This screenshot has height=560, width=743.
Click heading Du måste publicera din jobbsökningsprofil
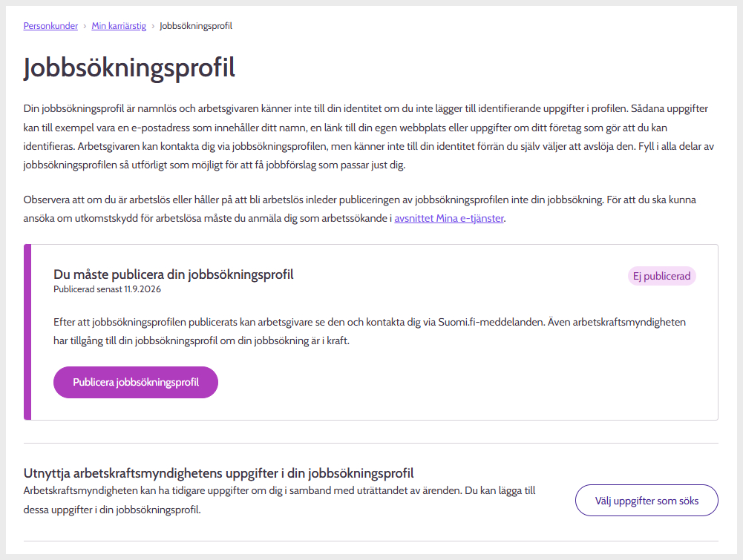(174, 274)
